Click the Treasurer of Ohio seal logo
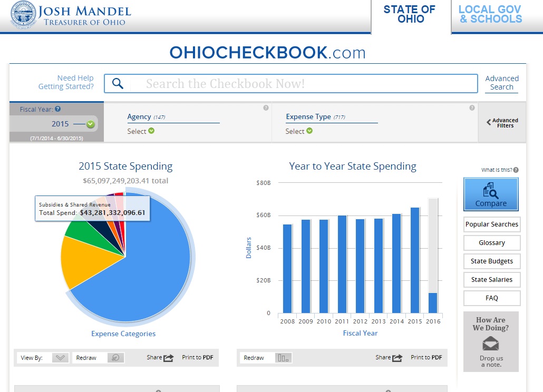 [x=23, y=15]
